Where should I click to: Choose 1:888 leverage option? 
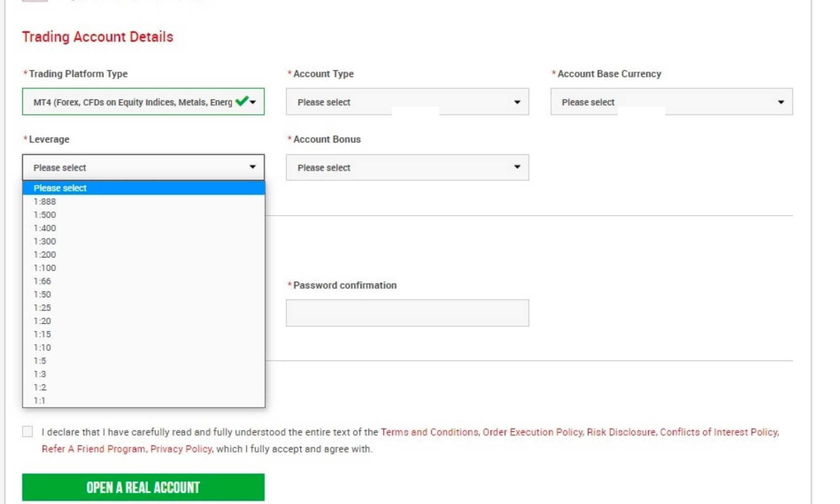pos(45,202)
